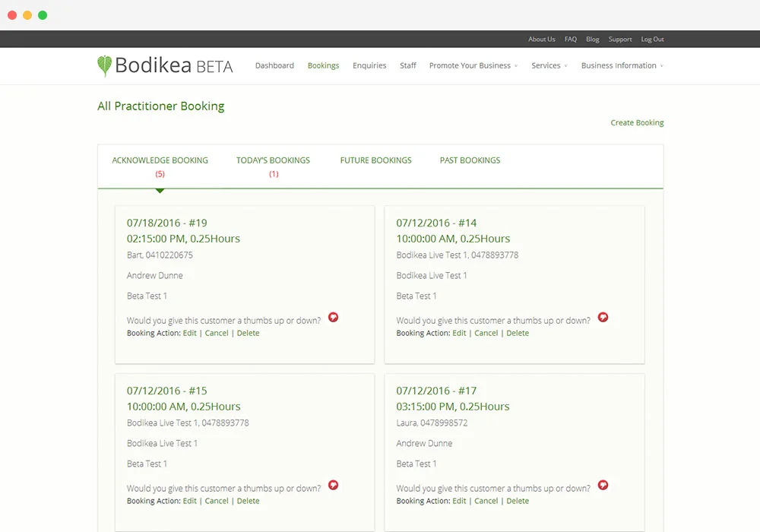The width and height of the screenshot is (760, 532).
Task: Click the thumbs rating icon on booking #15
Action: click(333, 485)
